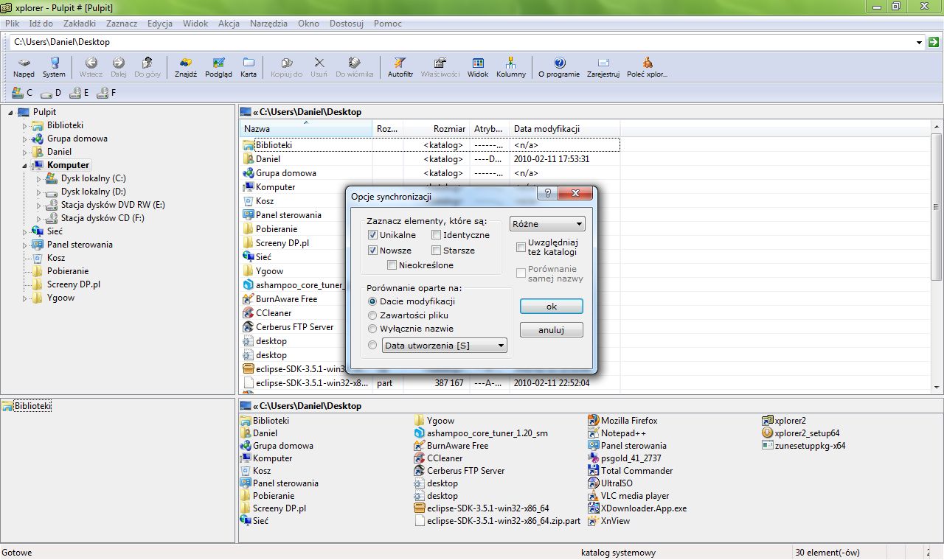The width and height of the screenshot is (944, 560).
Task: Click the Zarejestruj register icon
Action: (x=603, y=67)
